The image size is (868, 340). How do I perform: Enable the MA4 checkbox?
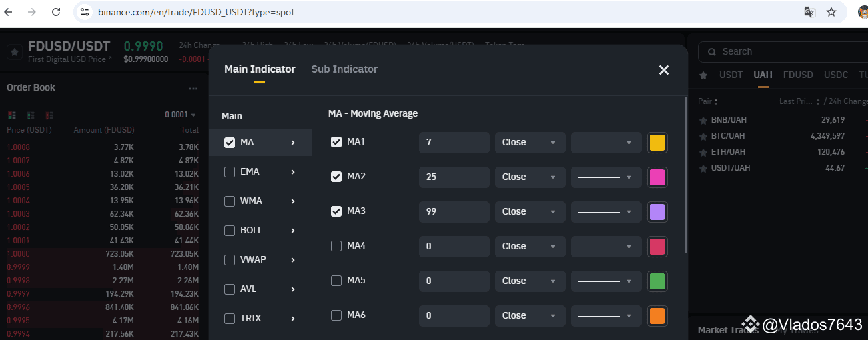336,246
